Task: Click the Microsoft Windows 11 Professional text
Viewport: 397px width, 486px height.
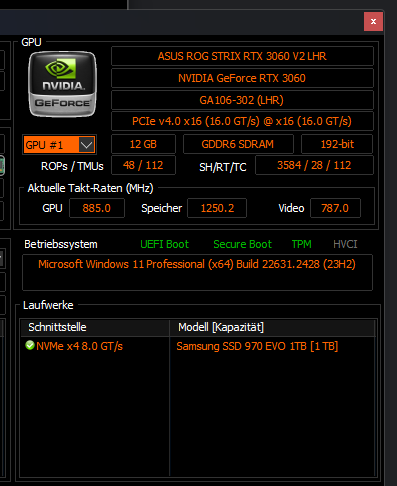Action: coord(197,264)
